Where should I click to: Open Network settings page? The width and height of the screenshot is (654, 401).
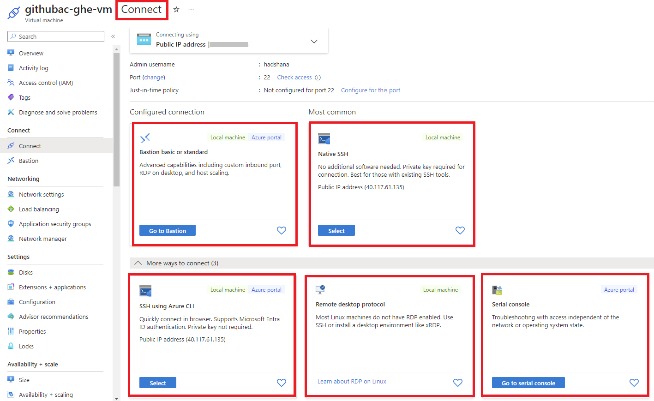(41, 194)
